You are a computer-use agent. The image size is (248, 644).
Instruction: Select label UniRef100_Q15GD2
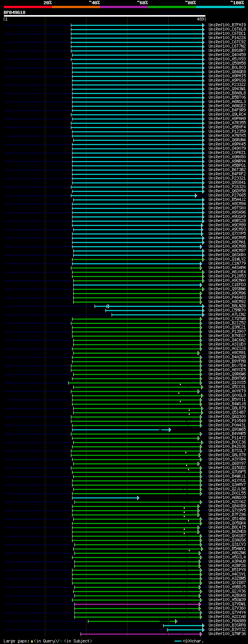227,468
